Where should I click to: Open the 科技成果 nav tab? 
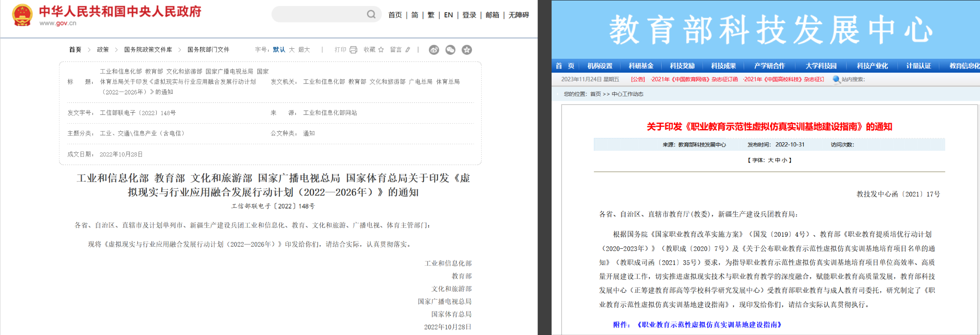(724, 66)
